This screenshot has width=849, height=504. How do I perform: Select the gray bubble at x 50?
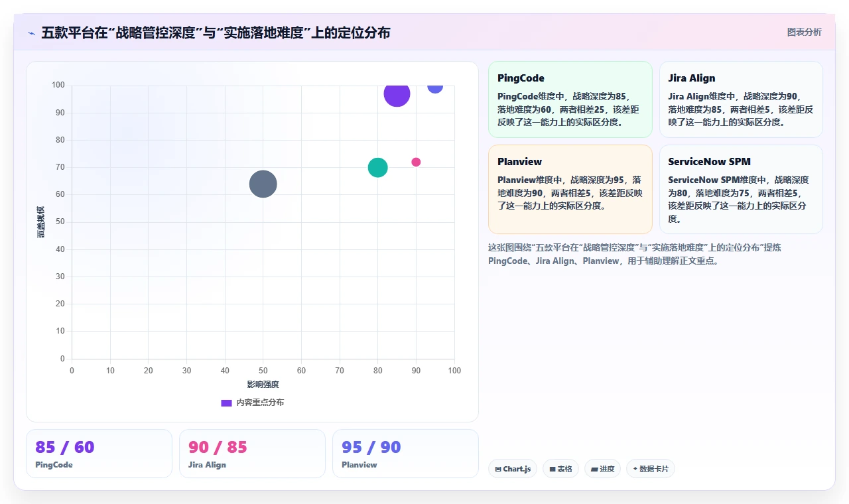tap(263, 184)
